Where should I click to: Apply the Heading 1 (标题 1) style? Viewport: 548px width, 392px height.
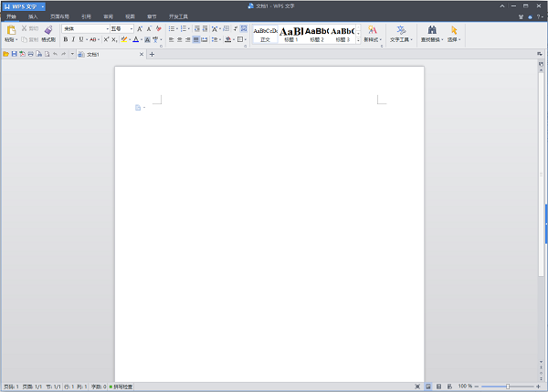[x=291, y=34]
